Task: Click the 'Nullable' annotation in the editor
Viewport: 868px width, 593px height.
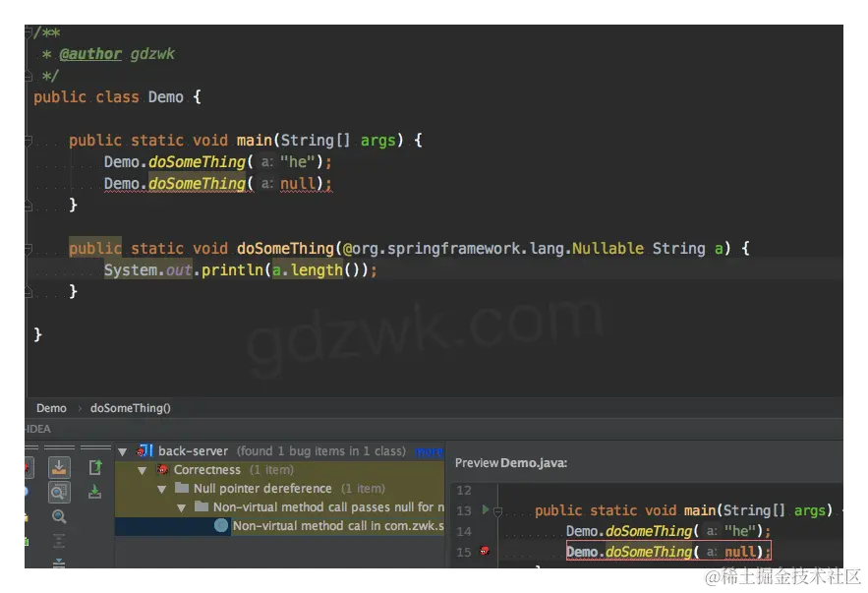Action: 608,248
